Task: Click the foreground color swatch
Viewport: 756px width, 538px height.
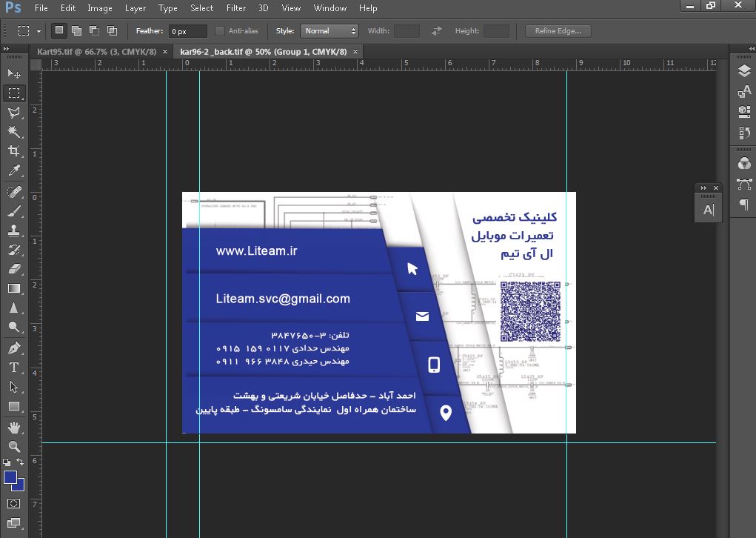Action: [x=10, y=478]
